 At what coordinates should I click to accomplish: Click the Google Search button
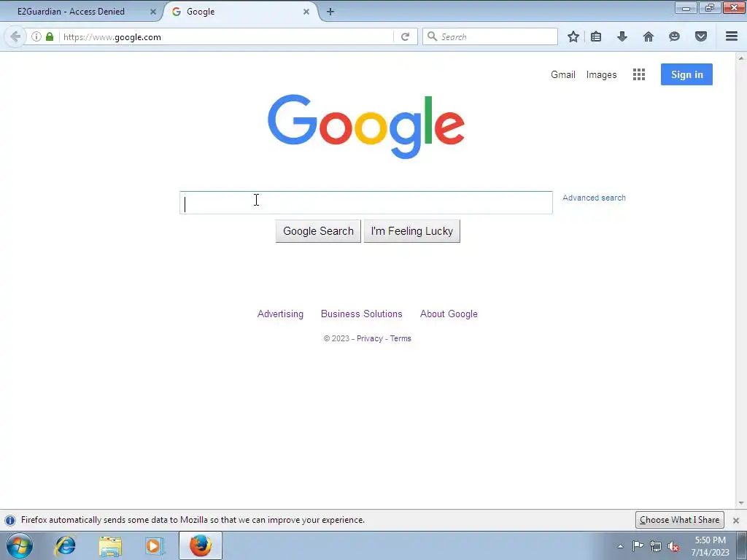(318, 231)
